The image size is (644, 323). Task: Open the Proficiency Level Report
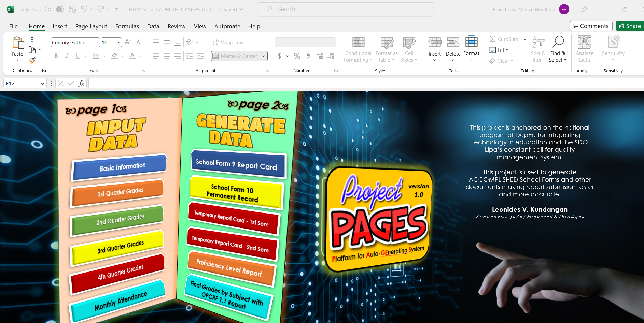[x=232, y=268]
